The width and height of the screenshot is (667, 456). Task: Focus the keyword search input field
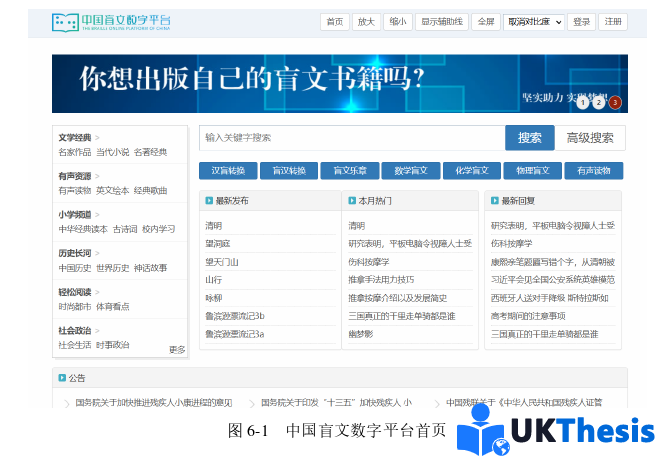(x=352, y=138)
